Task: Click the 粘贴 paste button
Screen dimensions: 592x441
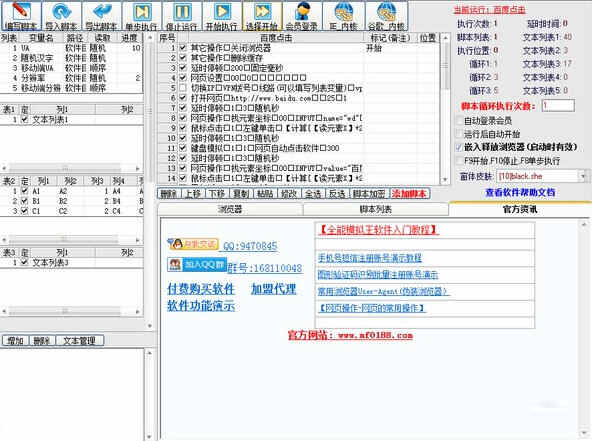Action: (265, 194)
